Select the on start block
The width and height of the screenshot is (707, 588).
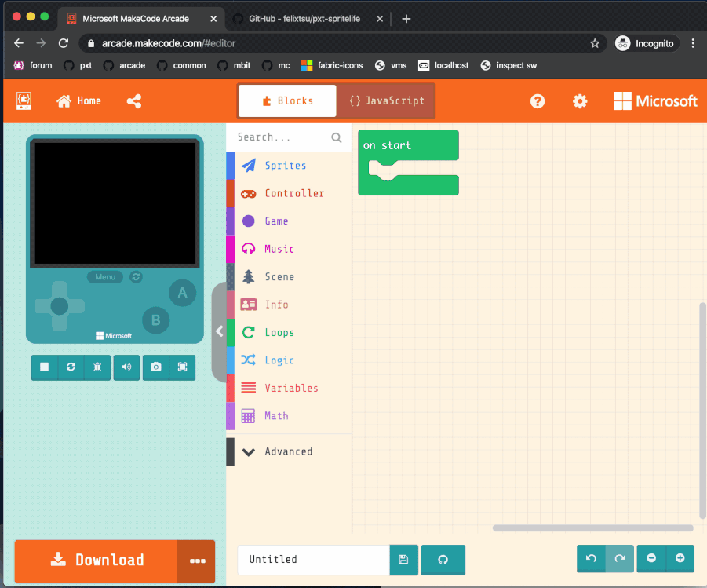tap(408, 145)
